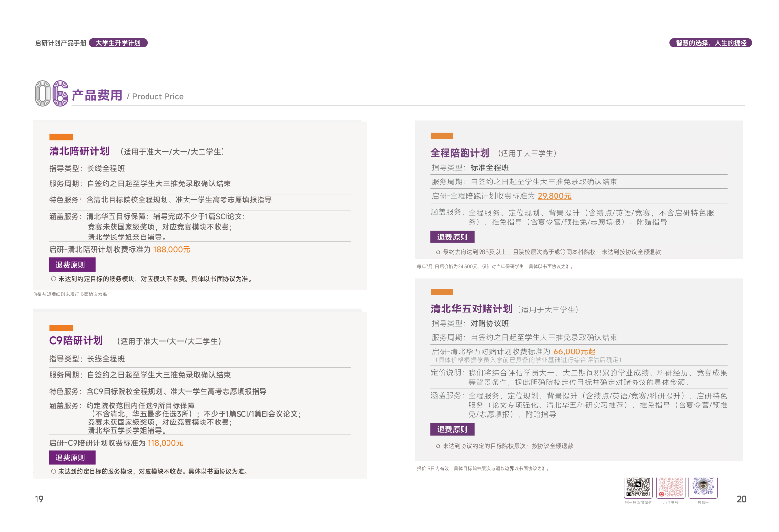Click the 全程陪跑计划 title
Screen dimensions: 779x532
click(x=460, y=153)
